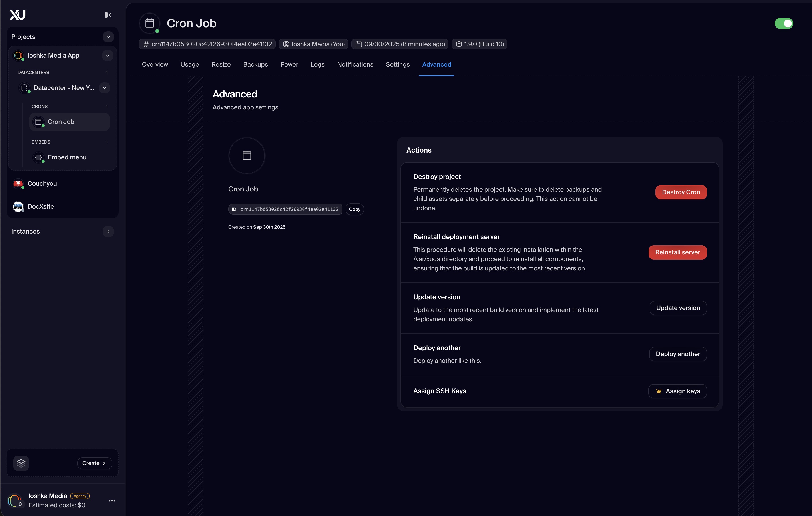Click the Cron Job header calendar icon
Image resolution: width=812 pixels, height=516 pixels.
(x=149, y=23)
